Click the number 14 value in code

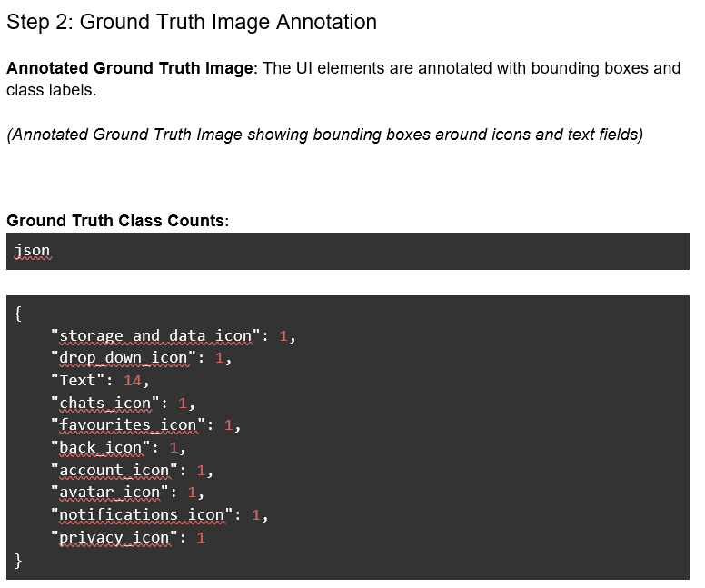click(132, 381)
